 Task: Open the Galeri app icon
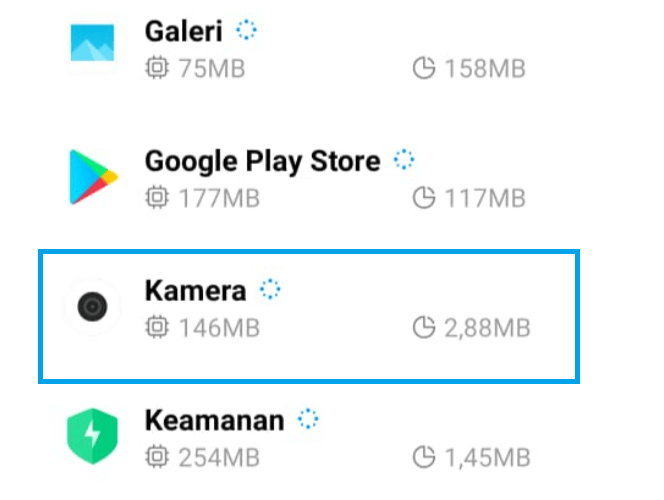[92, 43]
